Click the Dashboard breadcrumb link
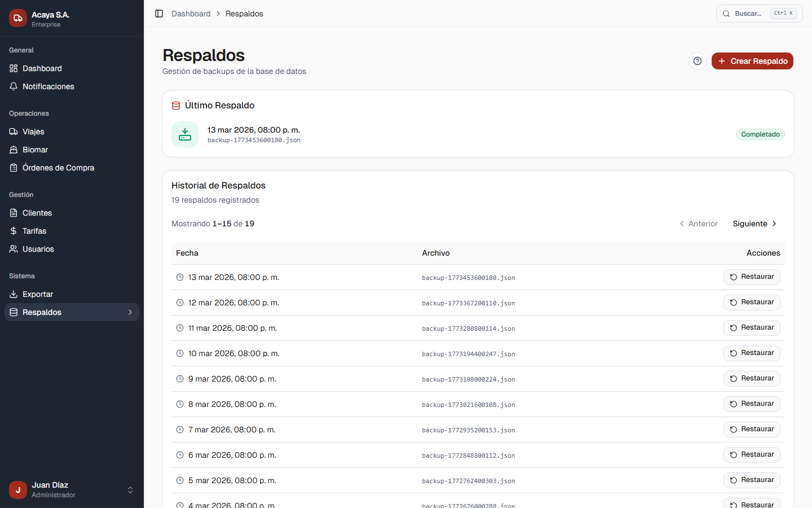The height and width of the screenshot is (508, 812). coord(191,14)
